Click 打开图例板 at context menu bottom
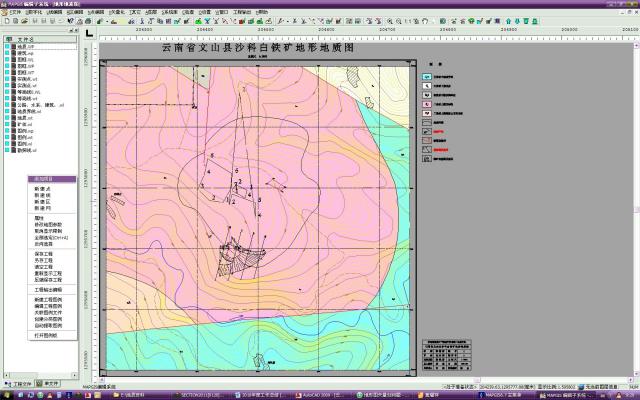 [x=46, y=336]
